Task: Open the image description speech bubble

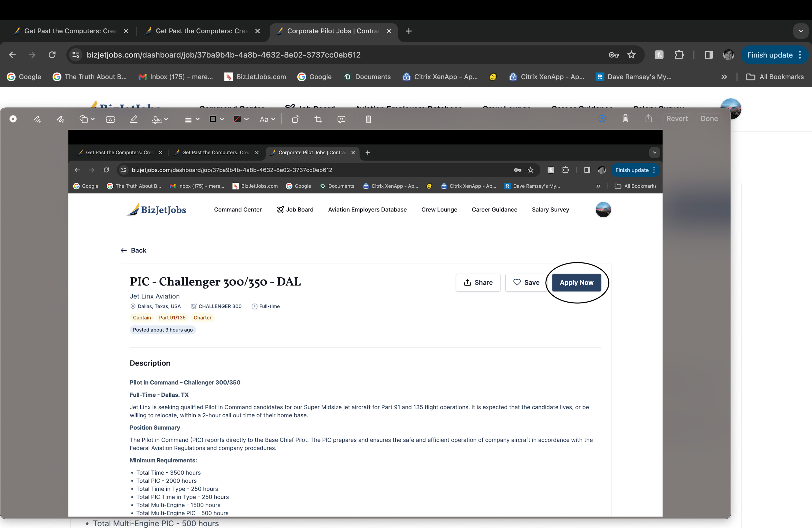Action: [x=341, y=119]
